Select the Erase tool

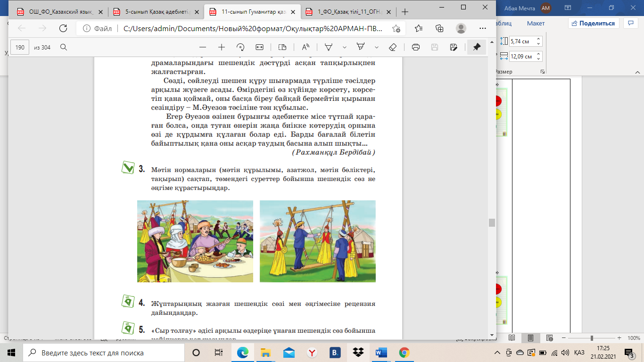(x=392, y=47)
